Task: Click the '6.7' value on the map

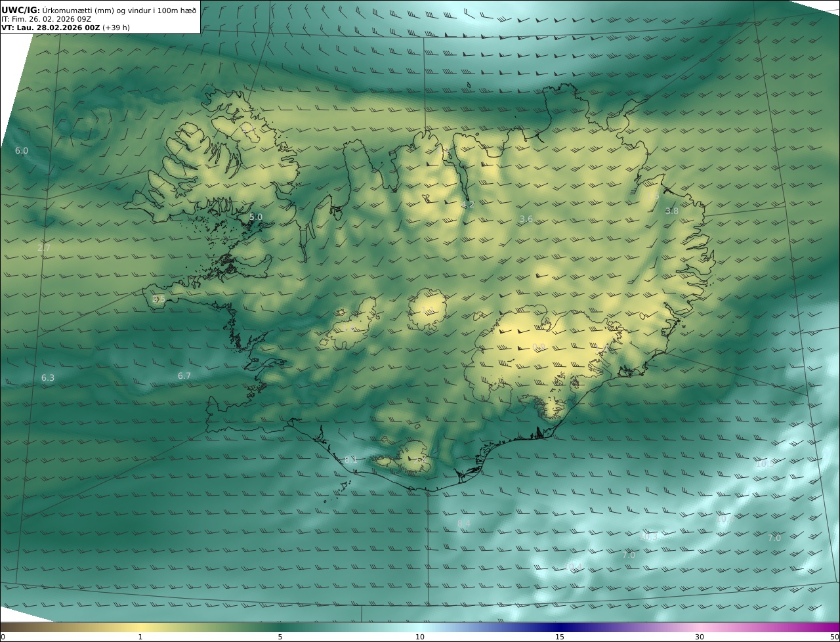Action: point(184,376)
